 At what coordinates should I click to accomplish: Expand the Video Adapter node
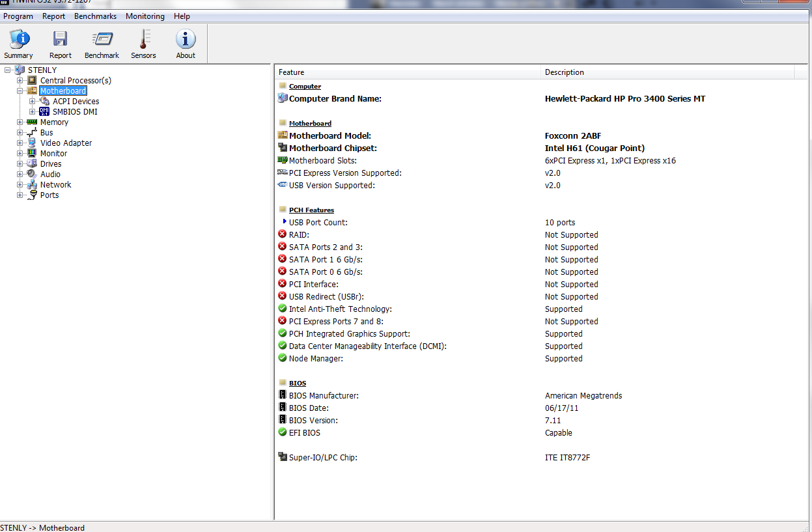(20, 143)
